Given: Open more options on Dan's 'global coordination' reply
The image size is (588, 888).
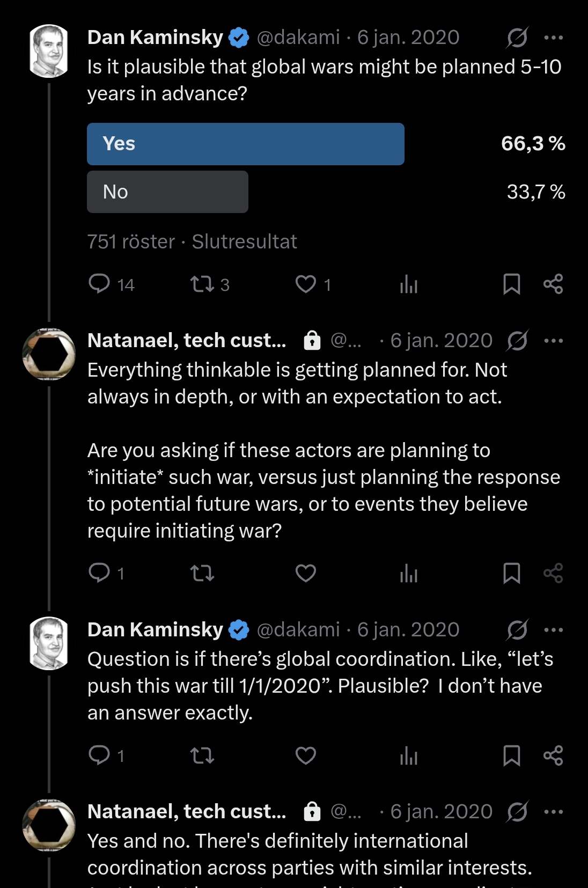Looking at the screenshot, I should [x=553, y=630].
